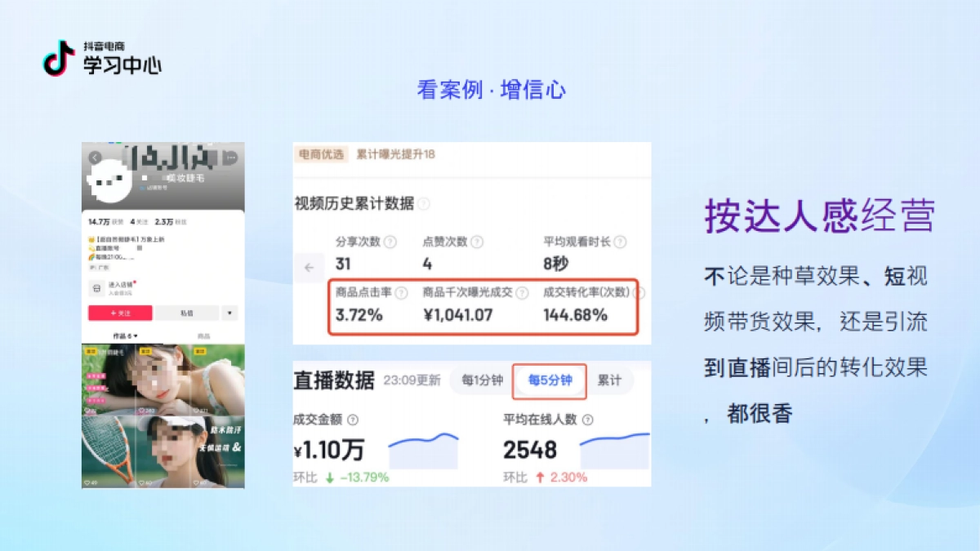Click the red 关注 follow button

pyautogui.click(x=119, y=313)
